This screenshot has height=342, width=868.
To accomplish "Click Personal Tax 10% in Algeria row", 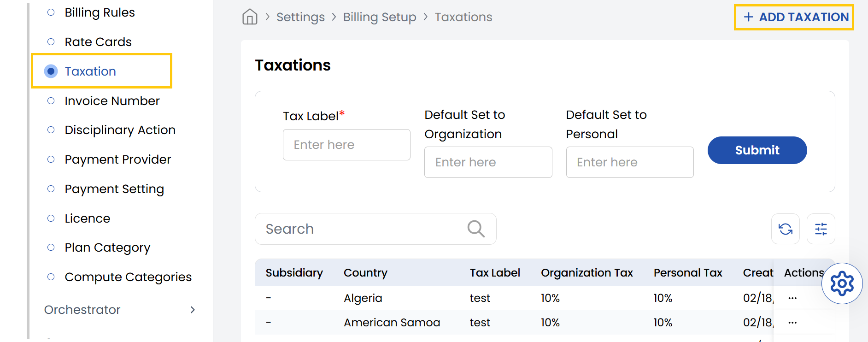I will pyautogui.click(x=663, y=298).
